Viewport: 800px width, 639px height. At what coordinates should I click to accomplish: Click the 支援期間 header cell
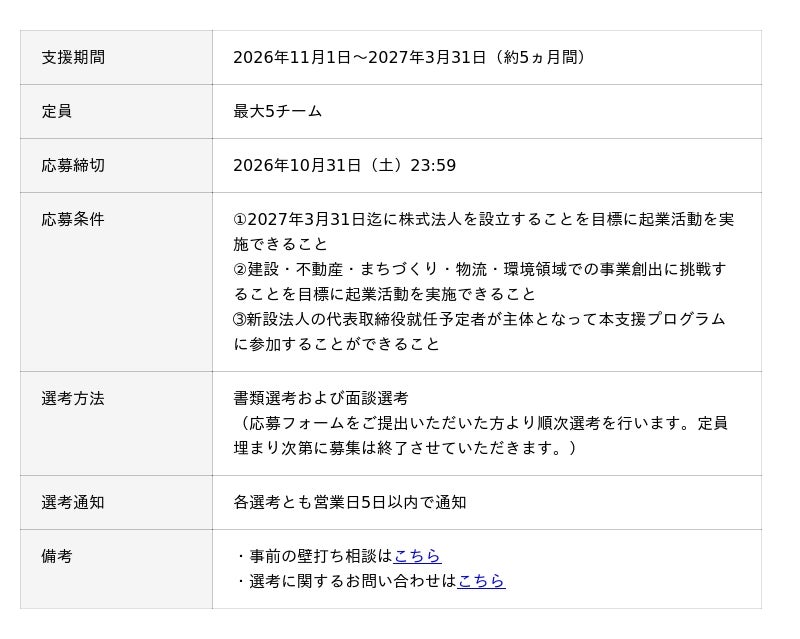pos(116,57)
